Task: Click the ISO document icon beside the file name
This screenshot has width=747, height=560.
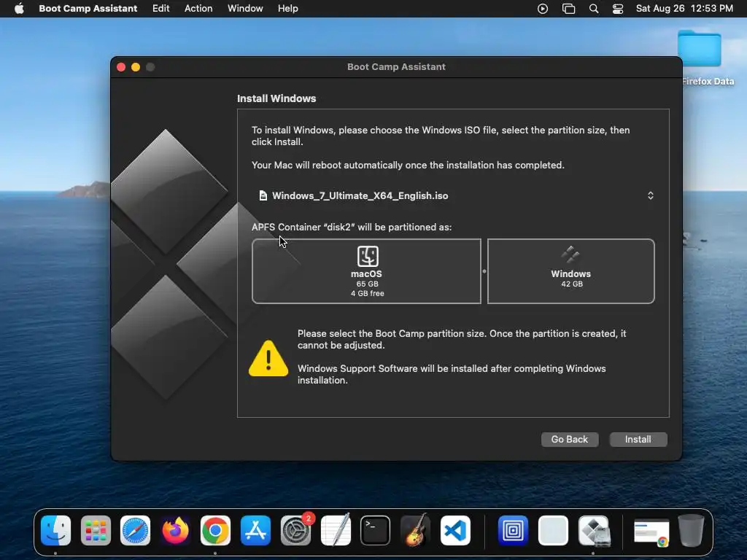Action: 263,195
